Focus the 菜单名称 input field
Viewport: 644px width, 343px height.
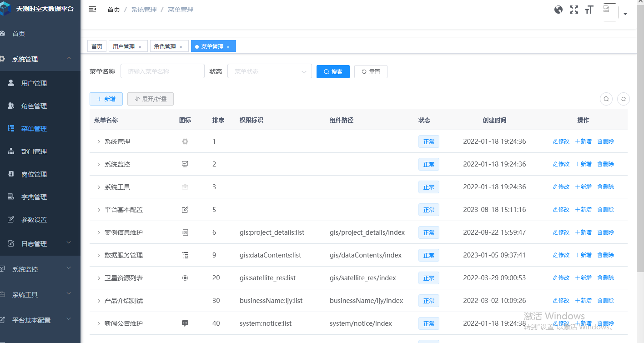pyautogui.click(x=162, y=71)
